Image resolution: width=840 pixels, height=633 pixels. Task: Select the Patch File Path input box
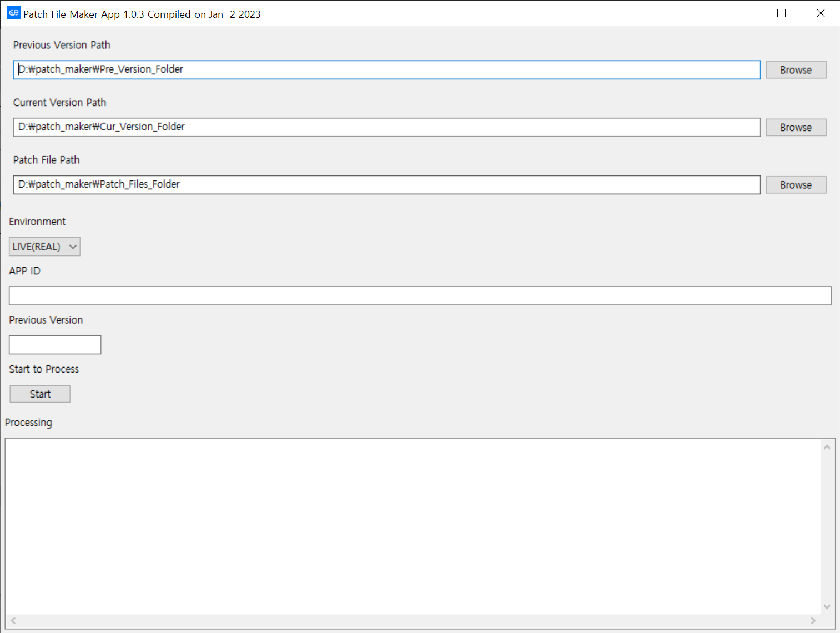click(x=386, y=185)
